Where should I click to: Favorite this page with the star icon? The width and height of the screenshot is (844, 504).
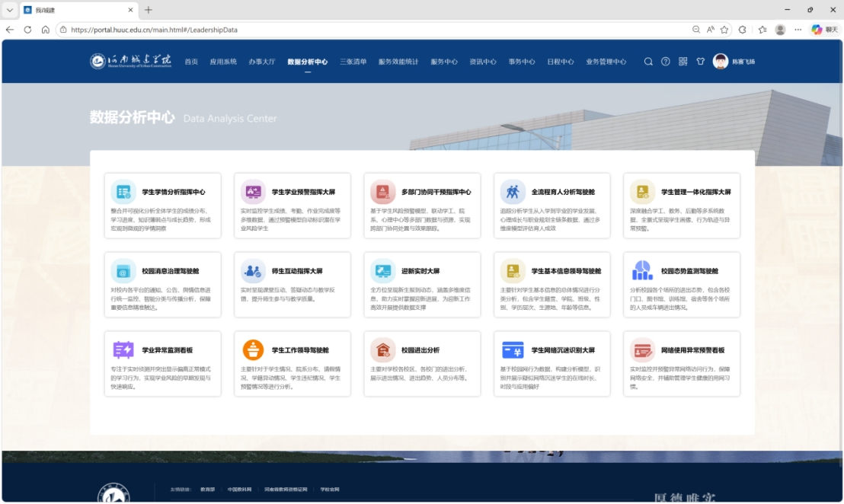pos(724,30)
